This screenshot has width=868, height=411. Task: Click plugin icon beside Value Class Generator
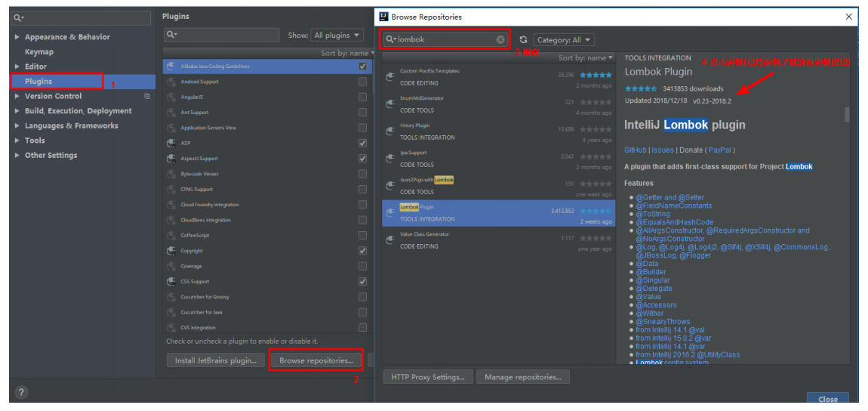point(389,239)
